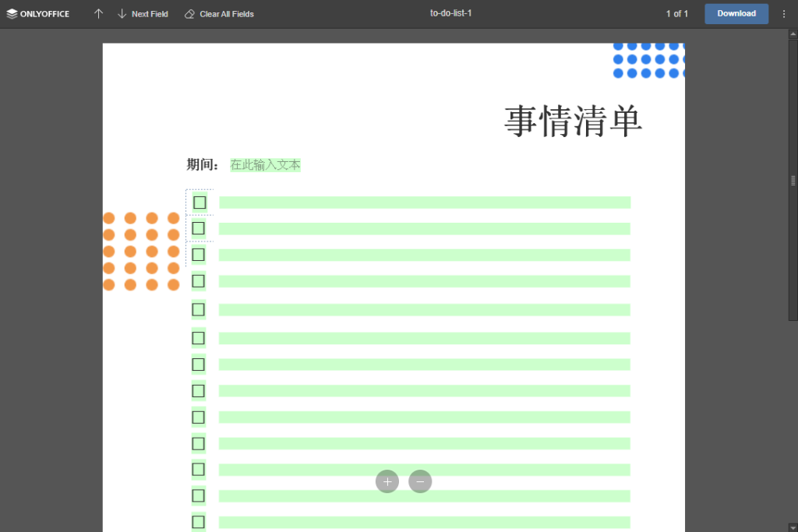Viewport: 798px width, 532px height.
Task: Select the Clear All Fields eraser icon
Action: click(188, 13)
